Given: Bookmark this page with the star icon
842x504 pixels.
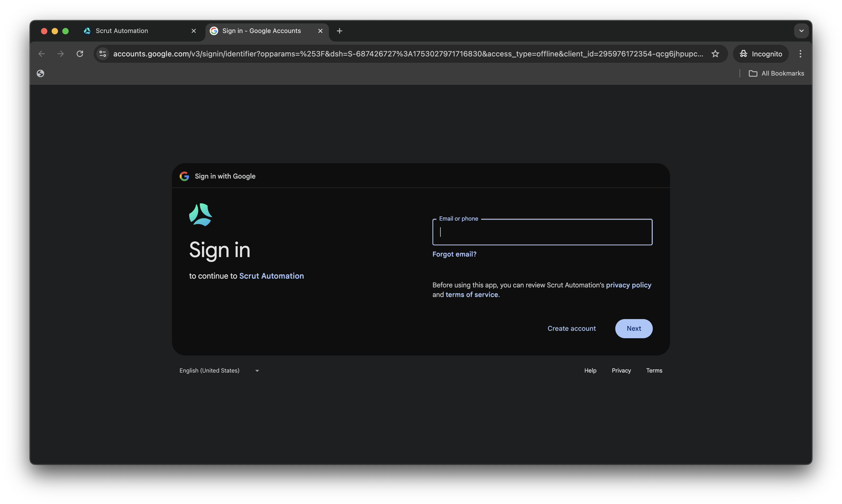Looking at the screenshot, I should pos(715,54).
